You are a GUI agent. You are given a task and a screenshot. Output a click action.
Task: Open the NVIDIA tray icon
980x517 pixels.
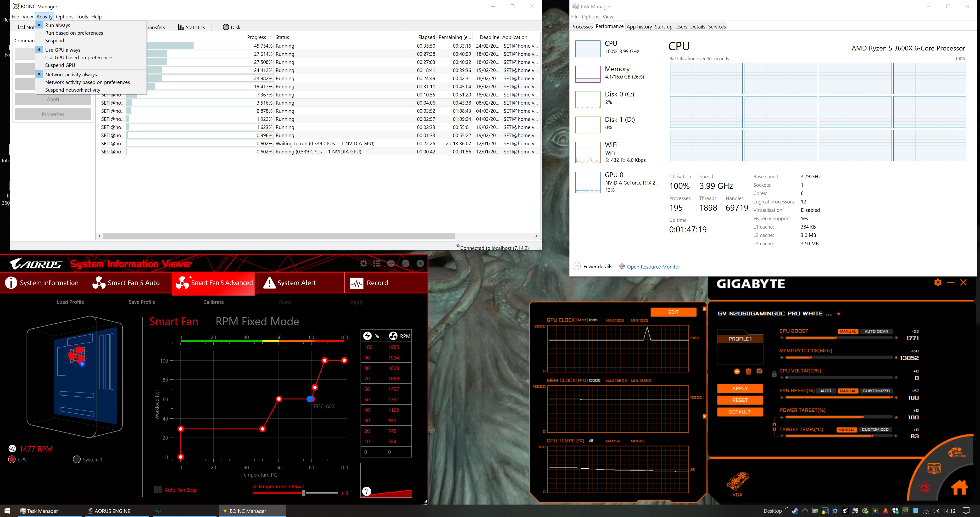pyautogui.click(x=906, y=511)
